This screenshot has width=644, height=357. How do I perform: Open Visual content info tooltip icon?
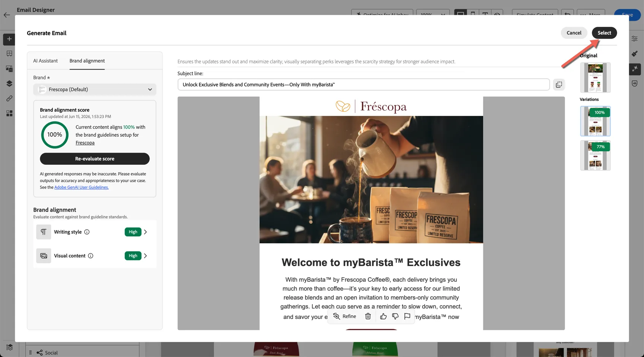point(91,256)
